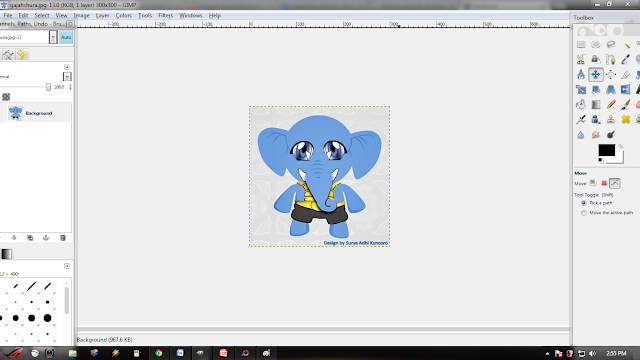Select the Ellipse Select tool
Viewport: 640px width, 360px height.
[x=596, y=44]
